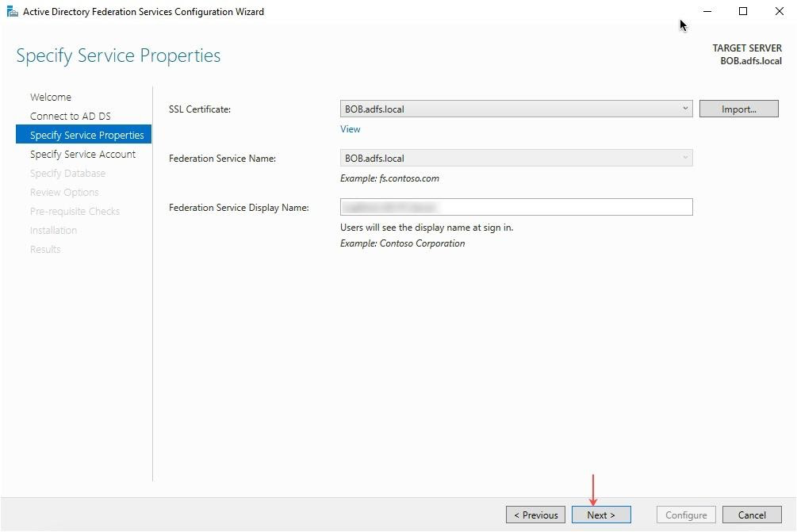This screenshot has width=797, height=532.
Task: Select the Specify Database step
Action: [x=67, y=174]
